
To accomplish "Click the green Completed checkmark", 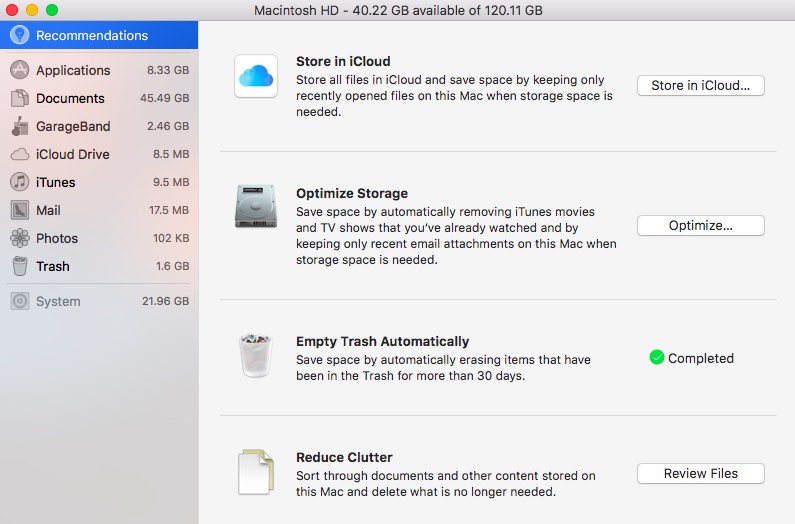I will click(x=657, y=358).
